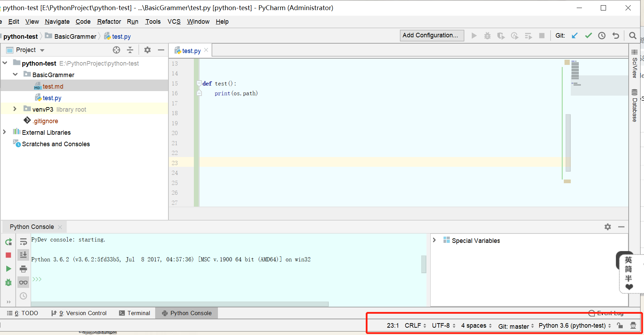Open UTF-8 encoding dropdown
Screen dimensions: 644x335
coord(444,326)
